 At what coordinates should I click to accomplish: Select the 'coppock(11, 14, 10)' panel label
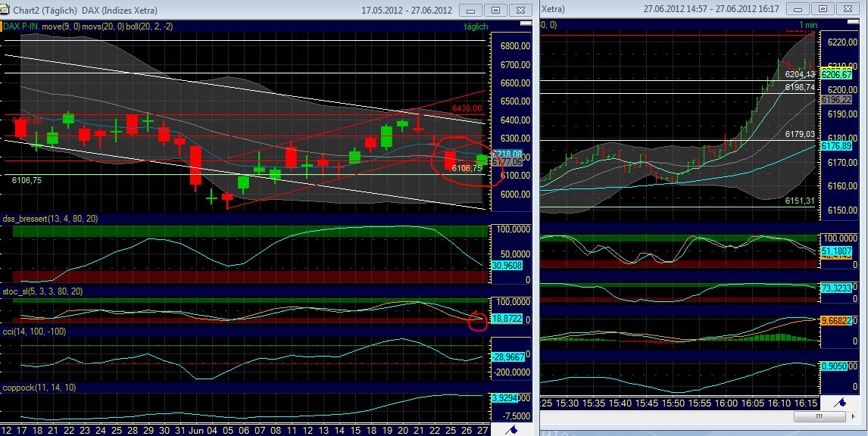[x=39, y=388]
